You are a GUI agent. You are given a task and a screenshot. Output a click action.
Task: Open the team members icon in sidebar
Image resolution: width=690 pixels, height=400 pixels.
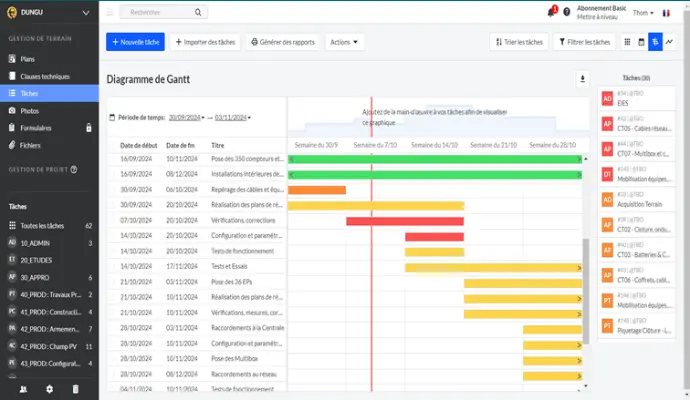click(23, 389)
